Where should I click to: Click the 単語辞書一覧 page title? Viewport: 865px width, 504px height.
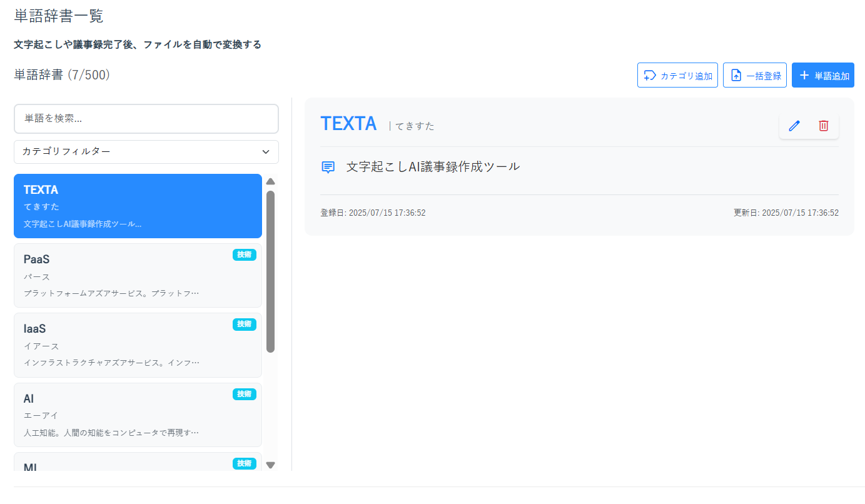[x=59, y=16]
